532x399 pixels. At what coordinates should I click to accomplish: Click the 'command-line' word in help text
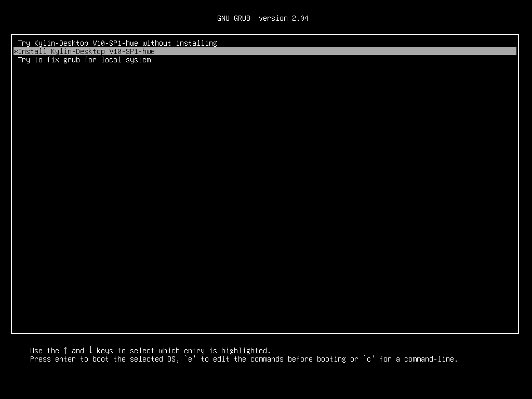[431, 359]
